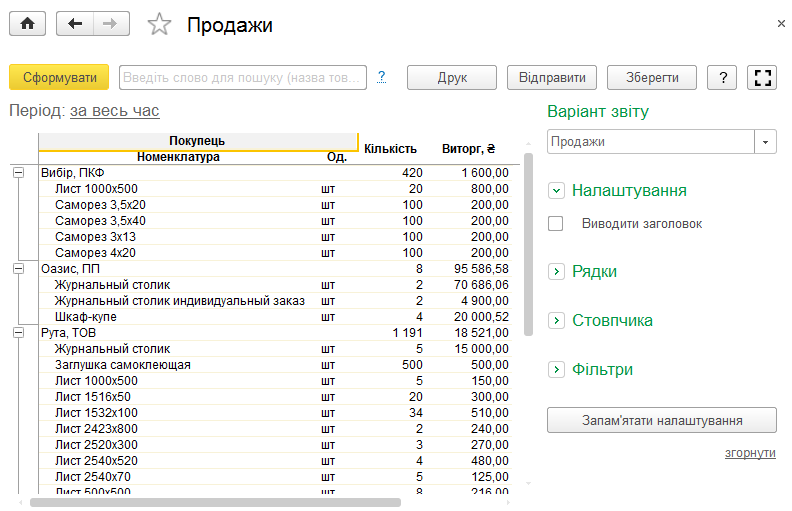
Task: Click scroll-down arrow of report table
Action: (528, 484)
